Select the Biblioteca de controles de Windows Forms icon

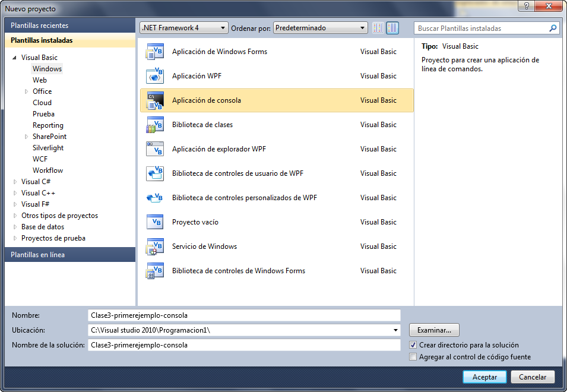tap(154, 270)
